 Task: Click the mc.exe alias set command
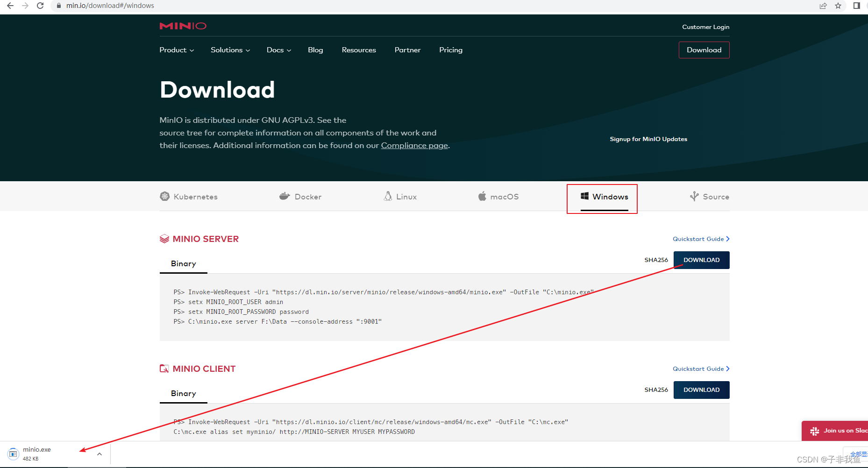click(294, 432)
